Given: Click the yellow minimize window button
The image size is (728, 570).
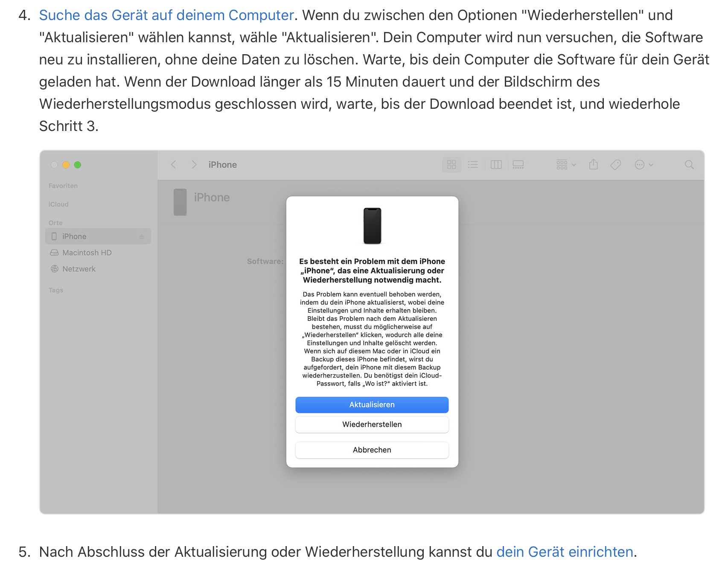Looking at the screenshot, I should [x=66, y=165].
